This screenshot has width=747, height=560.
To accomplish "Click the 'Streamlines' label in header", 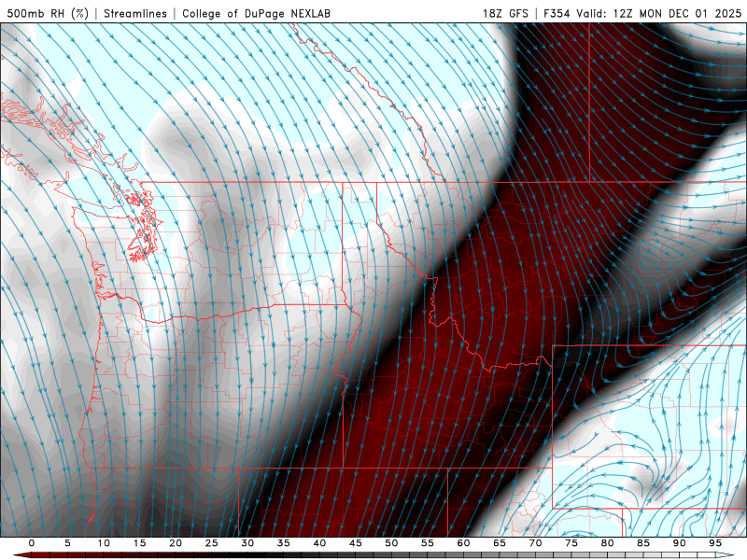I will tap(135, 13).
